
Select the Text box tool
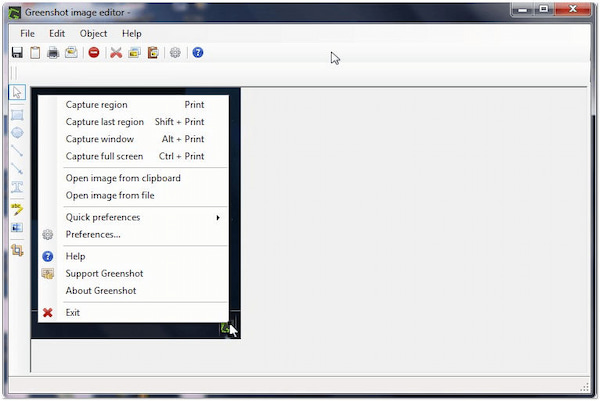pos(17,188)
